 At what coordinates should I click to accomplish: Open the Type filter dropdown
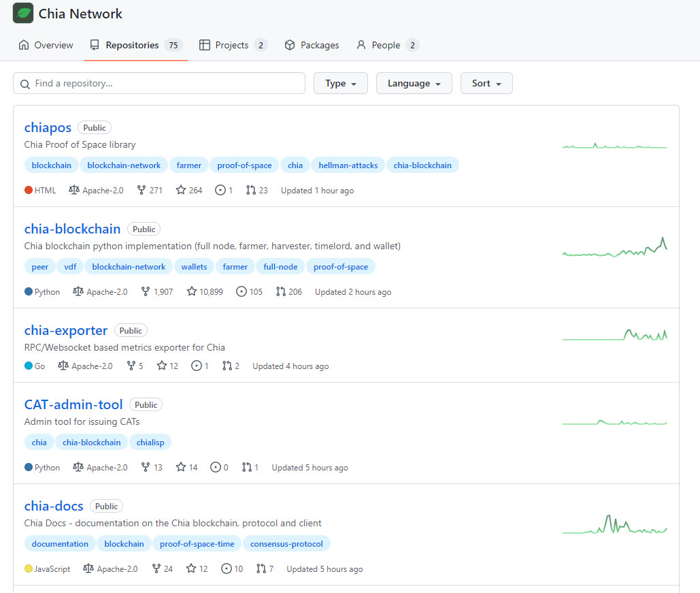341,83
